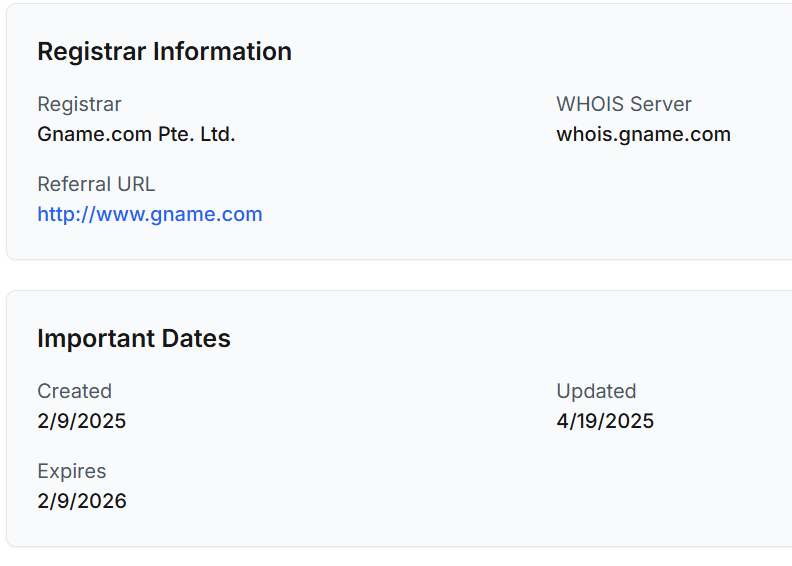The width and height of the screenshot is (792, 566).
Task: Click the Expires field label
Action: pos(71,471)
